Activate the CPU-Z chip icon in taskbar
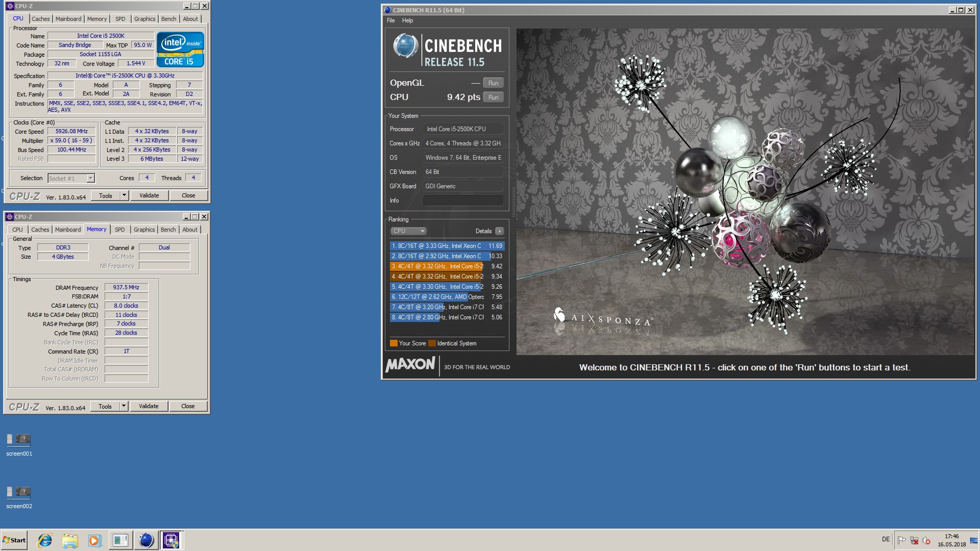The height and width of the screenshot is (551, 980). click(x=171, y=540)
